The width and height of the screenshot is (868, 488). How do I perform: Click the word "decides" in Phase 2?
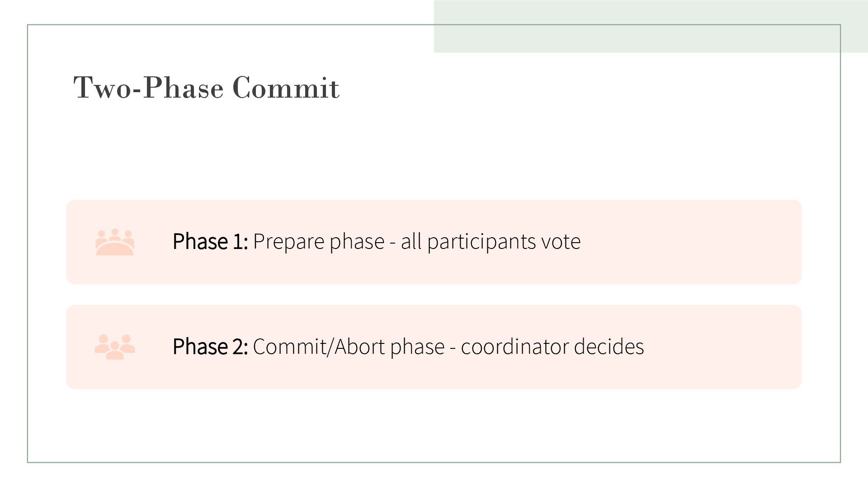(x=609, y=347)
